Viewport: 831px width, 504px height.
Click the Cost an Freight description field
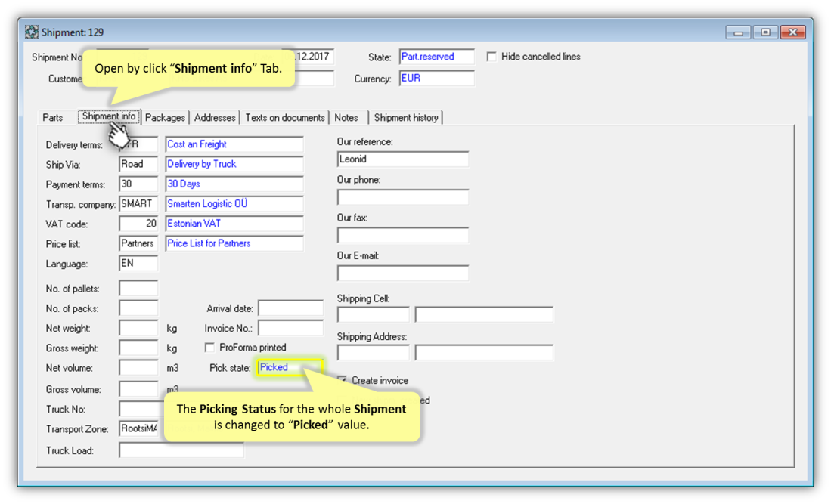coord(234,144)
